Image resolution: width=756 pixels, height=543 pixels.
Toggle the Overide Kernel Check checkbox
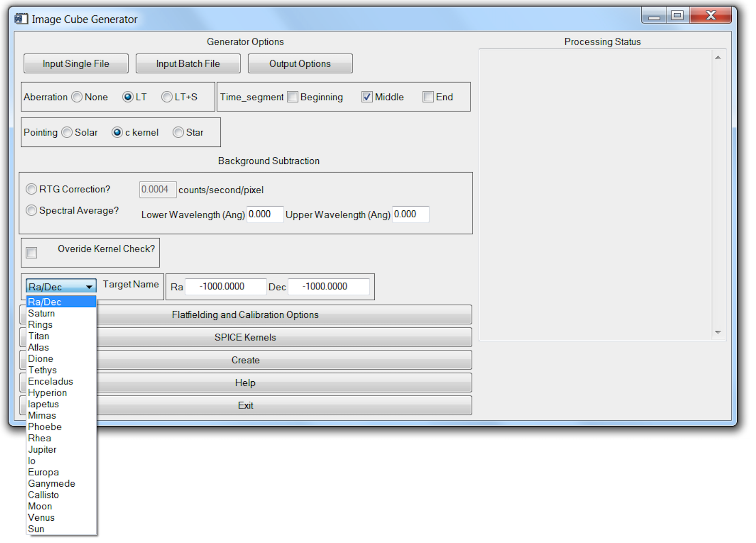click(x=32, y=252)
